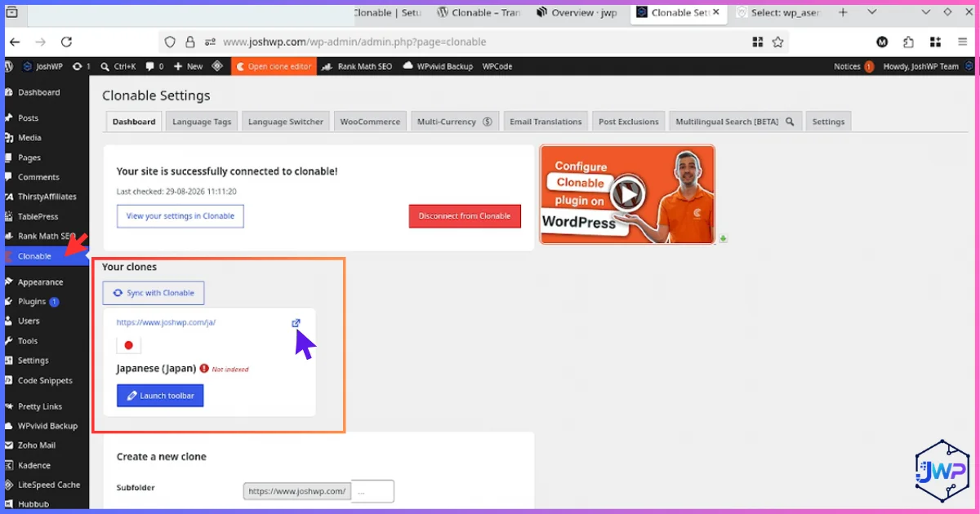The height and width of the screenshot is (514, 980).
Task: Open Rank Math SEO in admin bar
Action: pyautogui.click(x=357, y=66)
